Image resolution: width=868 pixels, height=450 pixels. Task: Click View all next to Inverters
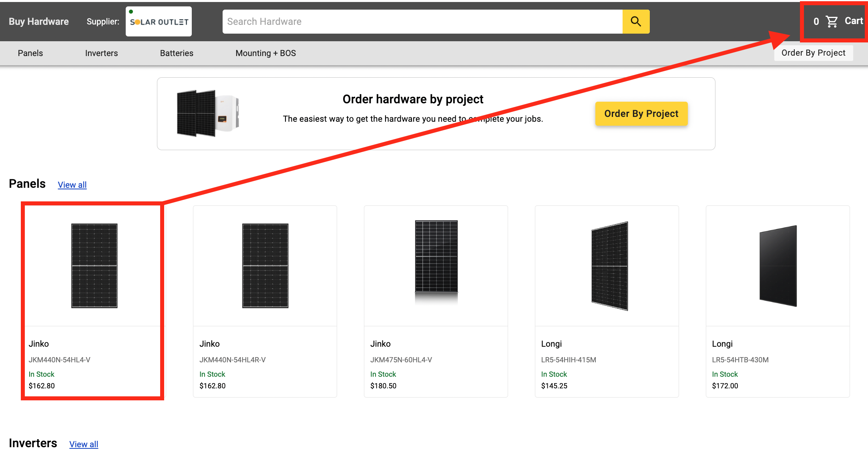(x=84, y=444)
